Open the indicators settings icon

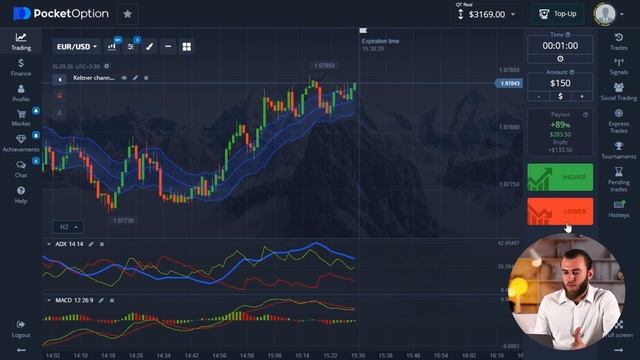pos(131,47)
